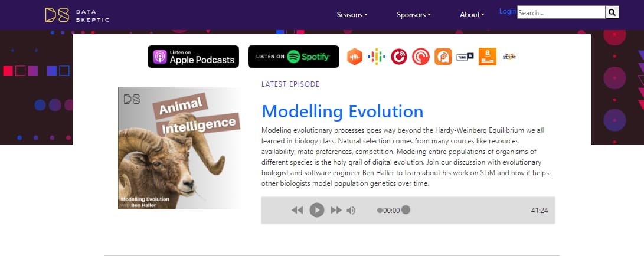Screen dimensions: 644x256
Task: Play the Modelling Evolution episode
Action: (x=316, y=210)
